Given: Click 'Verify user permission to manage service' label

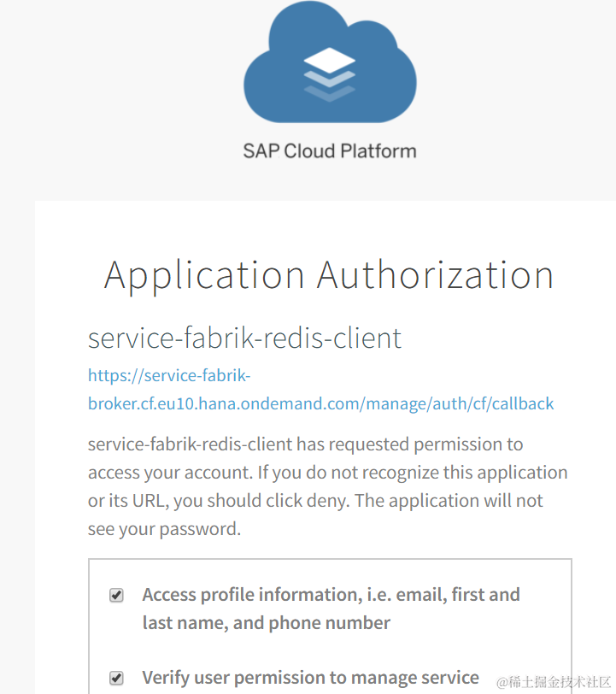Looking at the screenshot, I should click(x=310, y=678).
